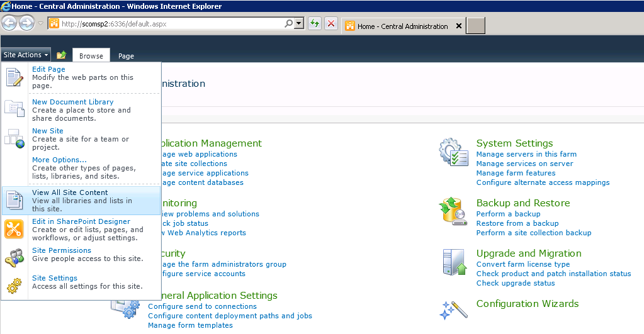Click Configure send to connections
644x334 pixels.
202,306
